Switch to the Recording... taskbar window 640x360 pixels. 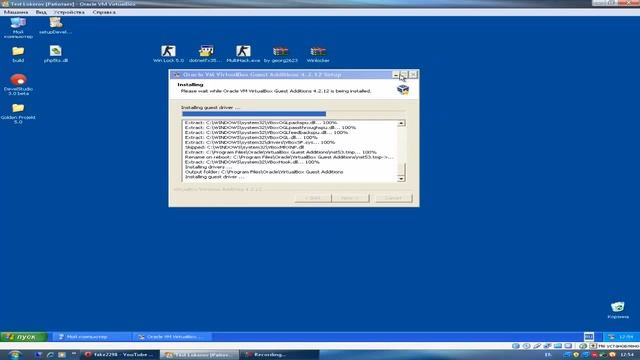tap(280, 355)
